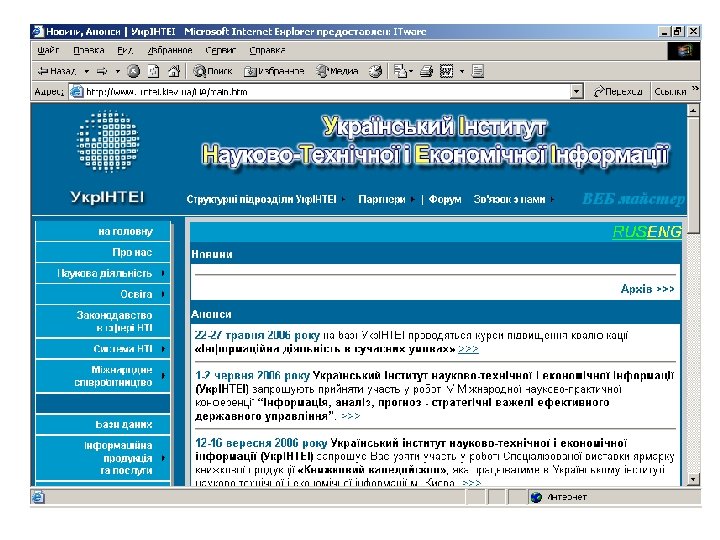
Task: Click the History toolbar icon
Action: click(376, 71)
